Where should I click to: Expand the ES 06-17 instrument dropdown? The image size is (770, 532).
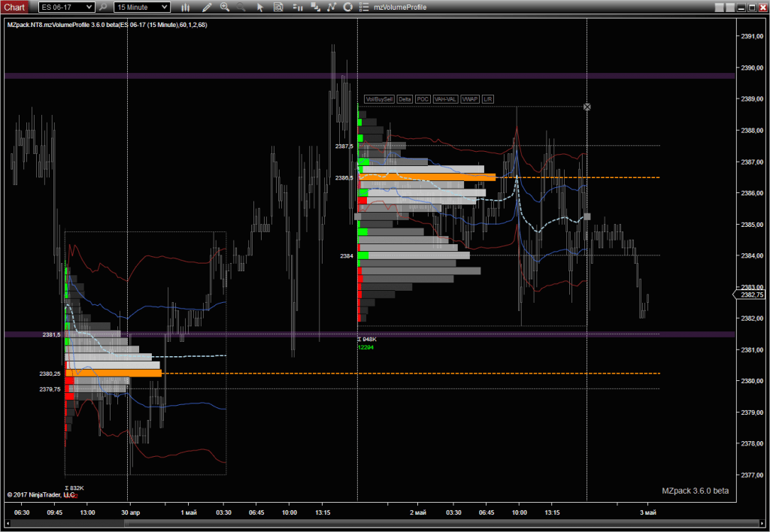66,7
